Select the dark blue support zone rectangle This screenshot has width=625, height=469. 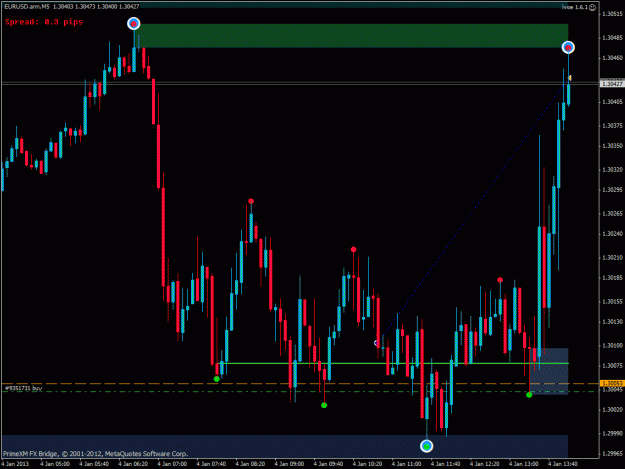(x=285, y=446)
